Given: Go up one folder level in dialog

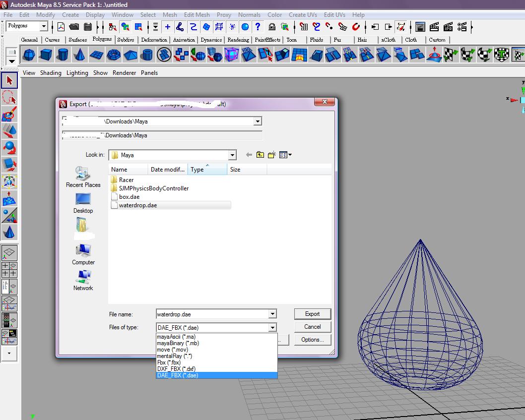Looking at the screenshot, I should [260, 155].
